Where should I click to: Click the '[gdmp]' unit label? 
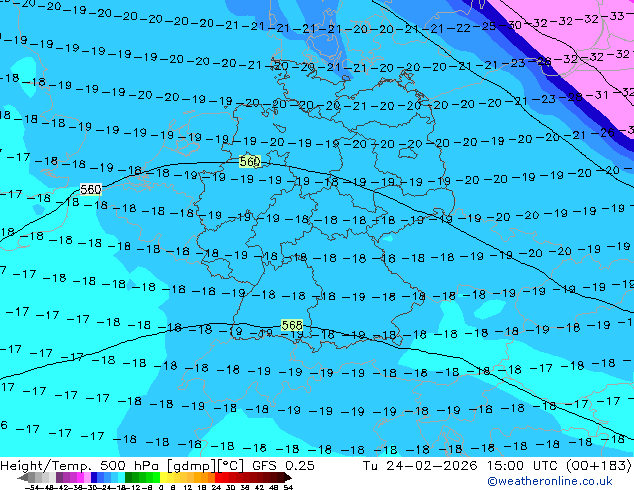pyautogui.click(x=193, y=466)
